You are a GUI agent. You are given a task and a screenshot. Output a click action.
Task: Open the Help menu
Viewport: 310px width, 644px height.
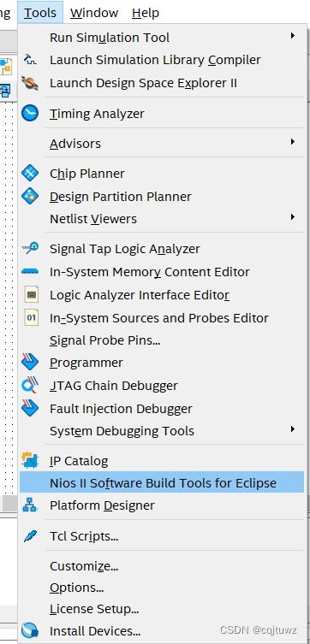click(x=146, y=13)
